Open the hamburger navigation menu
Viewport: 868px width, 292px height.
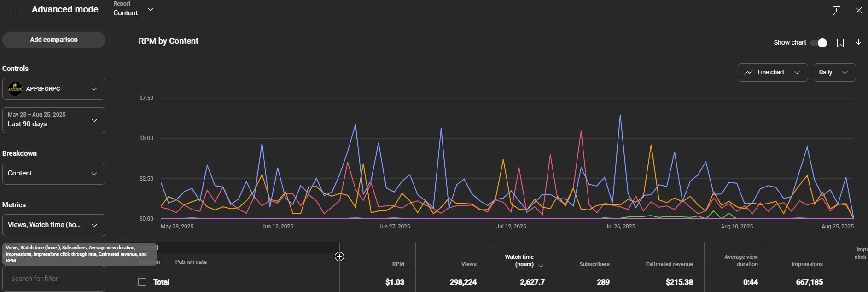pos(12,9)
